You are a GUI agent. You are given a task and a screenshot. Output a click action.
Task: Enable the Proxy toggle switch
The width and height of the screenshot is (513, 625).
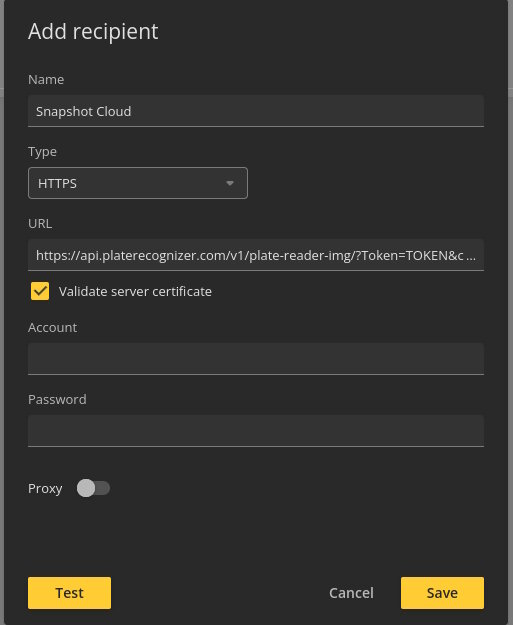(x=93, y=488)
